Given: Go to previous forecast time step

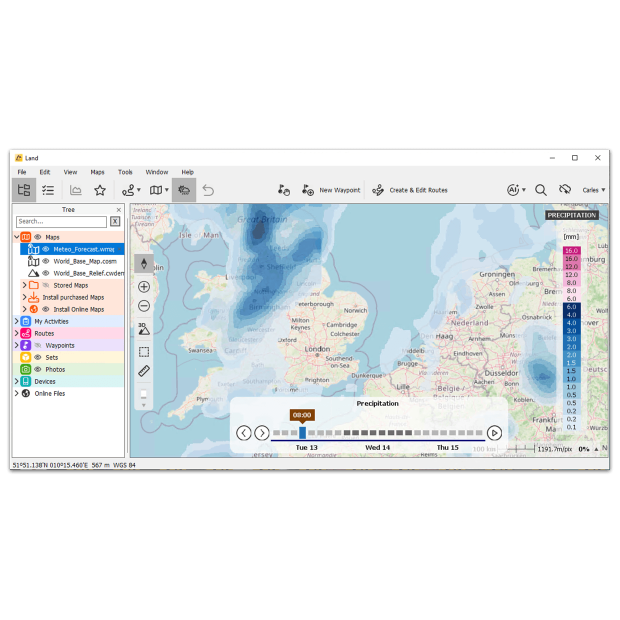Looking at the screenshot, I should pyautogui.click(x=244, y=433).
